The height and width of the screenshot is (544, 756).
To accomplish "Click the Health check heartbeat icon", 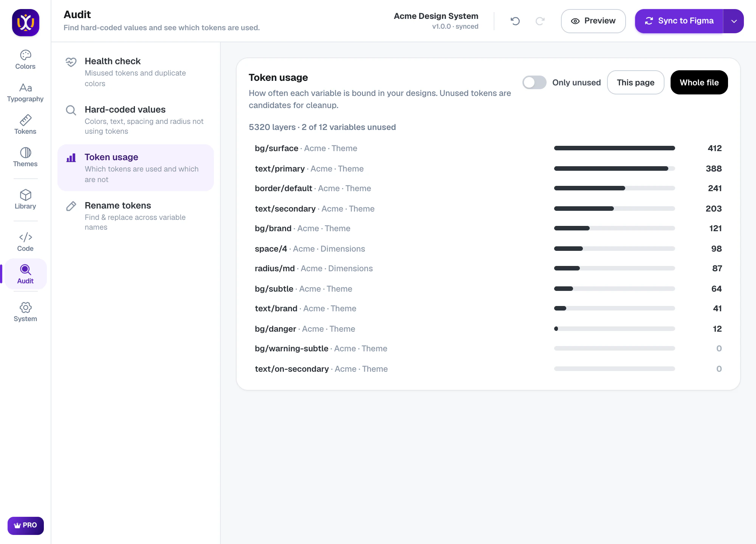I will click(71, 62).
